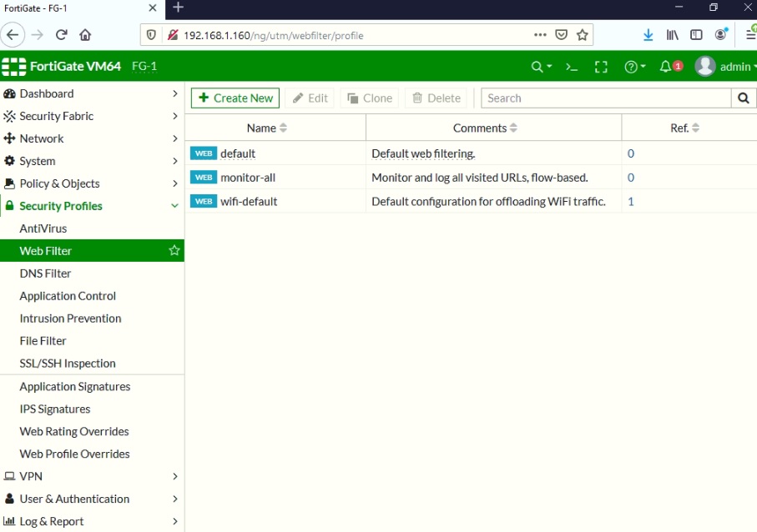Toggle tracking protection shield in address bar
757x532 pixels.
[x=151, y=34]
